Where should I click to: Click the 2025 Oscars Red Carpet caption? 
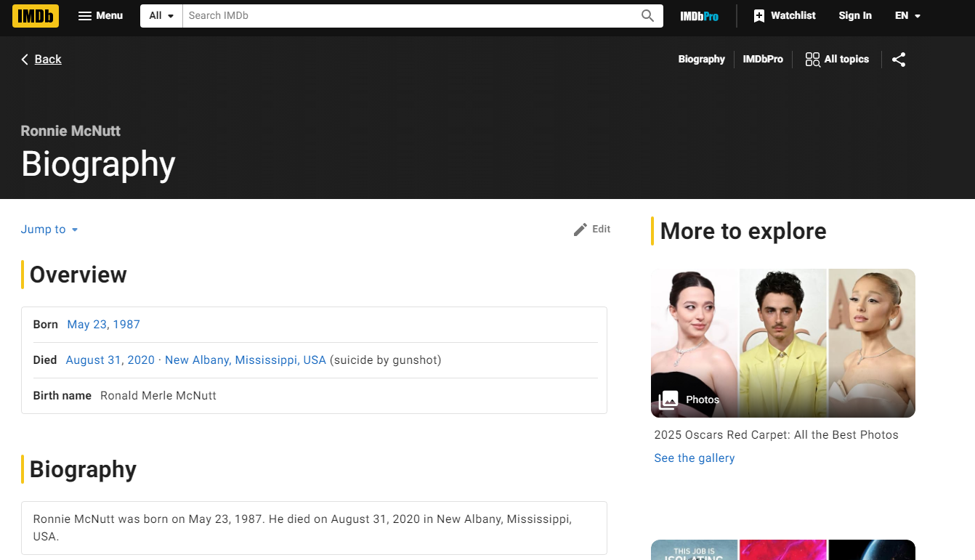coord(776,435)
